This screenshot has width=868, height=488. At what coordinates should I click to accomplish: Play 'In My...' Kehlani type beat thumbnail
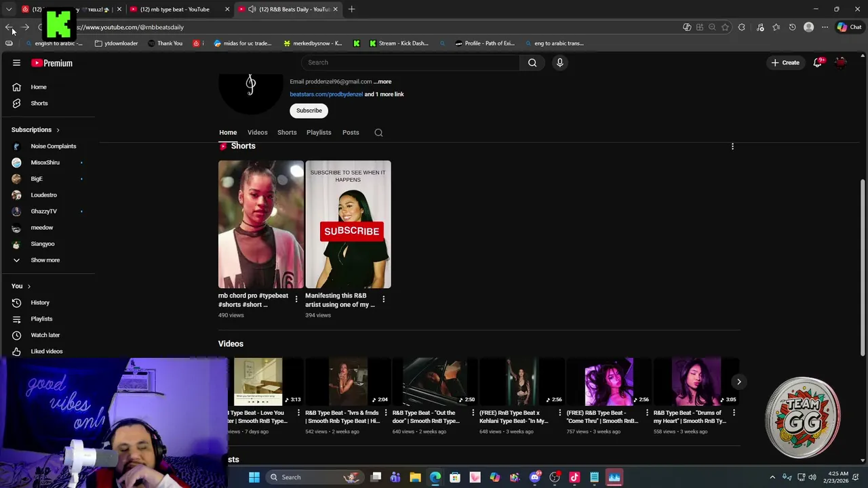tap(522, 382)
